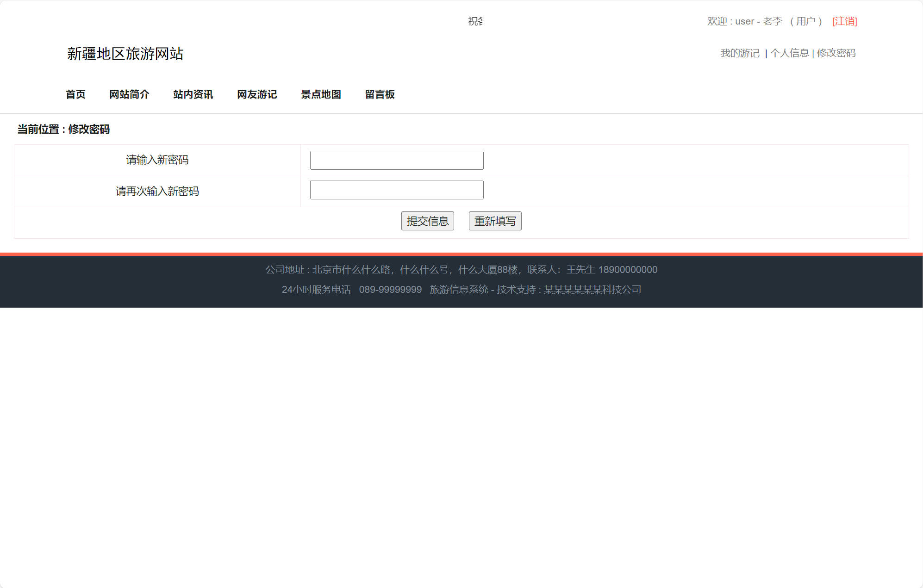Click the 请输入新密码 input field
This screenshot has height=588, width=923.
[396, 160]
